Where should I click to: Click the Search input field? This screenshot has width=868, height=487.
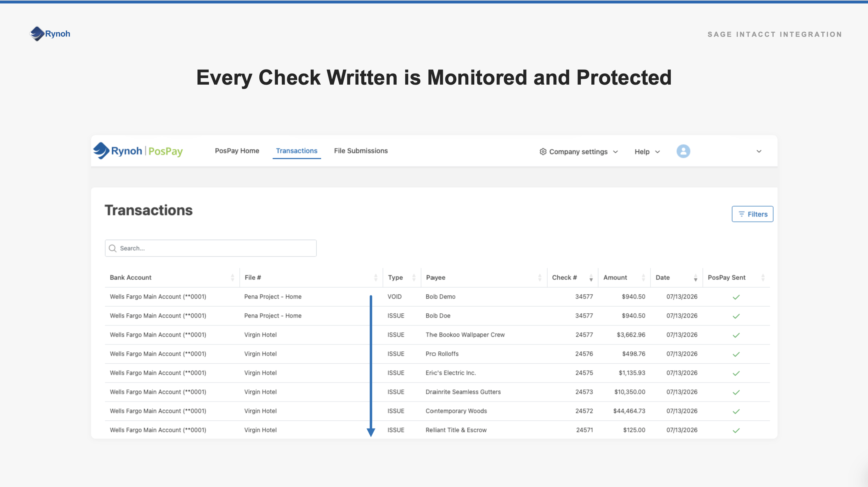tap(211, 248)
